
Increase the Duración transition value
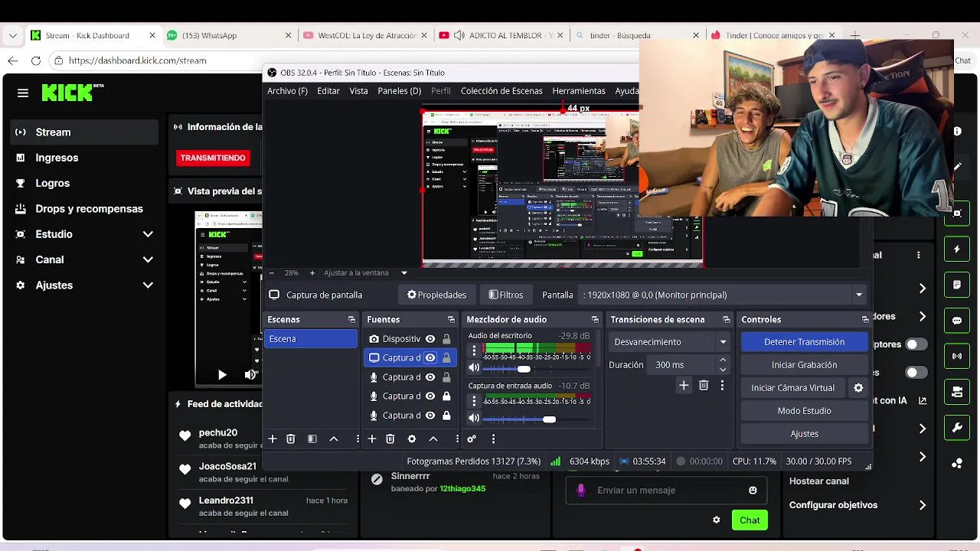pos(723,360)
